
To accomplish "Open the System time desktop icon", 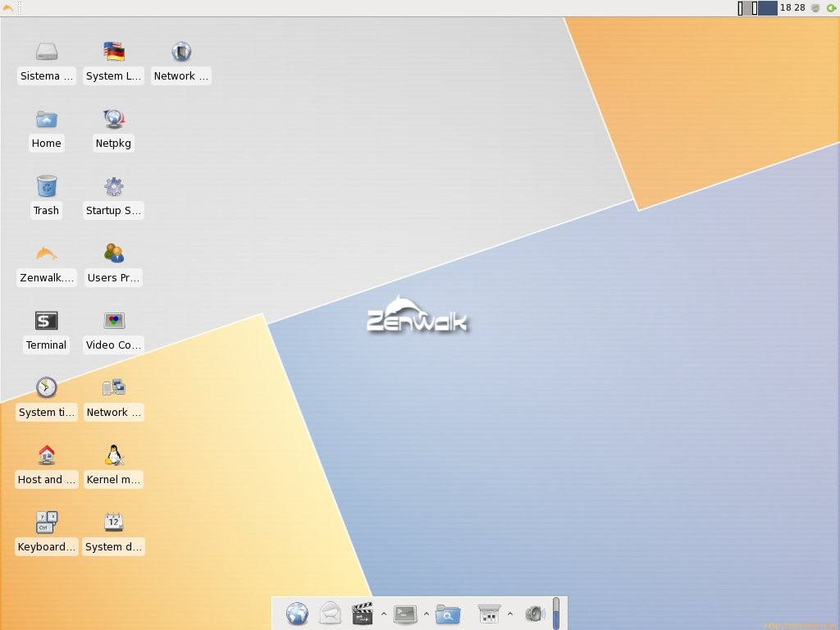I will (x=46, y=387).
